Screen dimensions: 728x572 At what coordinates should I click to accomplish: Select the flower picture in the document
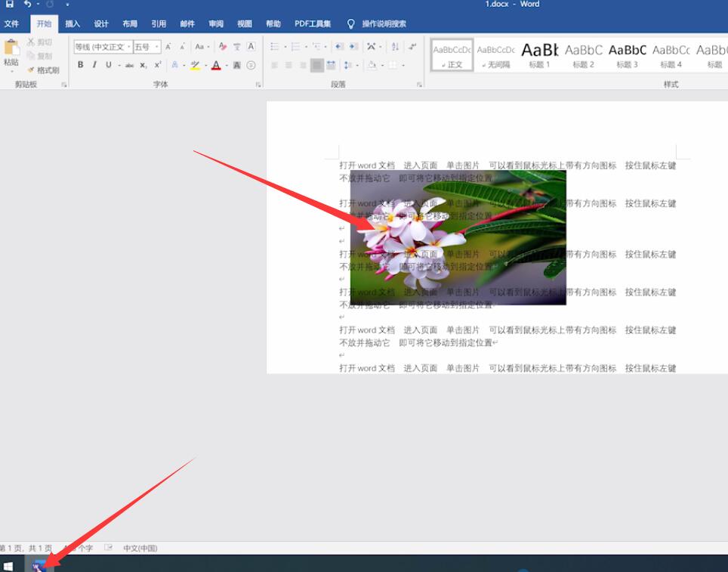coord(458,237)
